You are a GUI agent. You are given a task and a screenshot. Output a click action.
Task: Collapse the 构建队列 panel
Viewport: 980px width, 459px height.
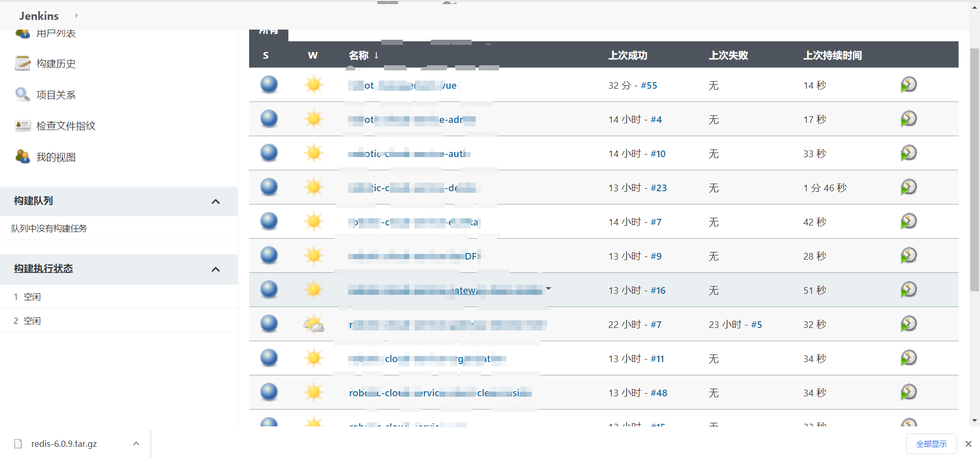tap(216, 201)
